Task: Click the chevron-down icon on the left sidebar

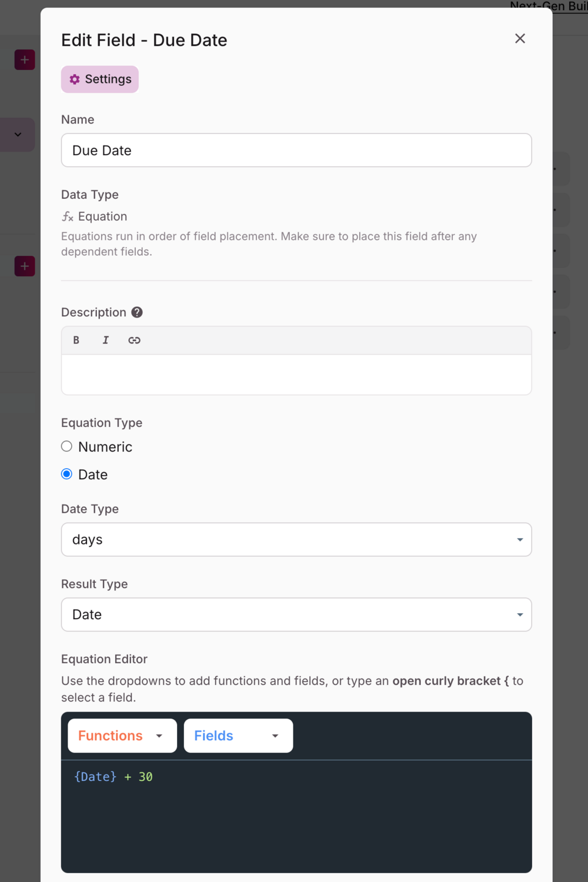Action: [18, 135]
